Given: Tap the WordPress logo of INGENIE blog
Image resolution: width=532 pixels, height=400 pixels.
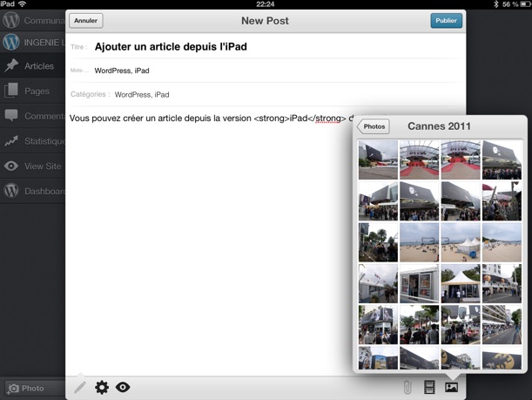Looking at the screenshot, I should point(11,42).
